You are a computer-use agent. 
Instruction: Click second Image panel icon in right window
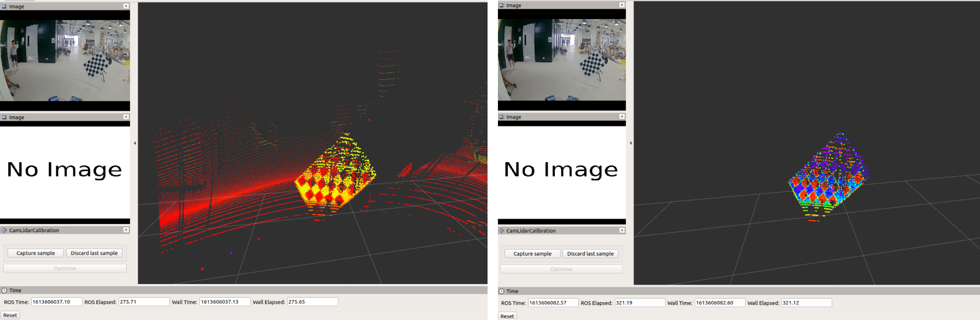coord(501,116)
